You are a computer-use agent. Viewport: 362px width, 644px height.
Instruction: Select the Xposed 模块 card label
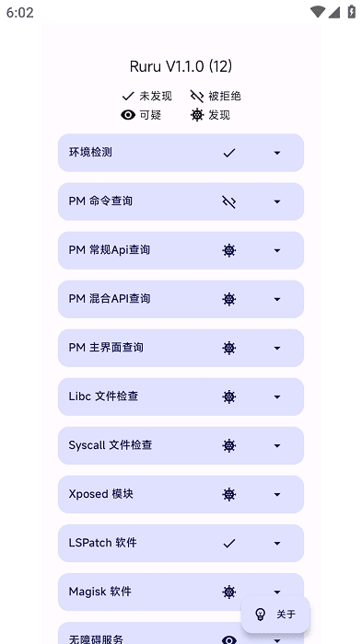tap(100, 494)
